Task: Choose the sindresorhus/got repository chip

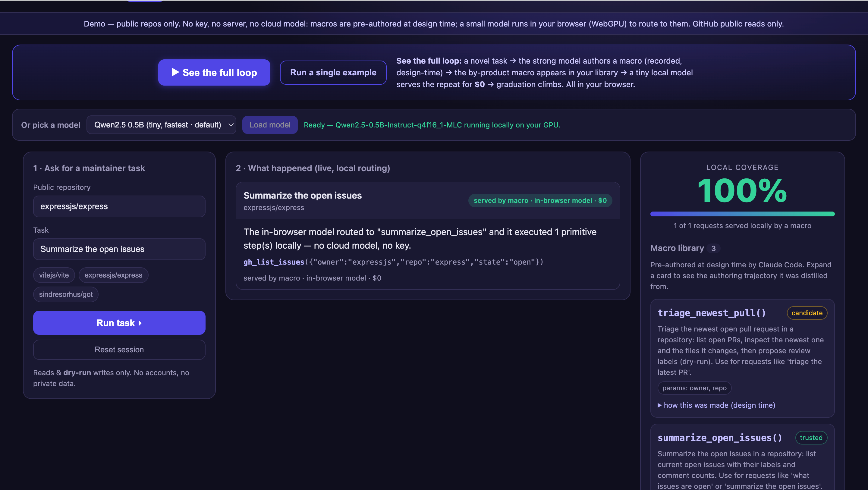Action: [x=66, y=294]
